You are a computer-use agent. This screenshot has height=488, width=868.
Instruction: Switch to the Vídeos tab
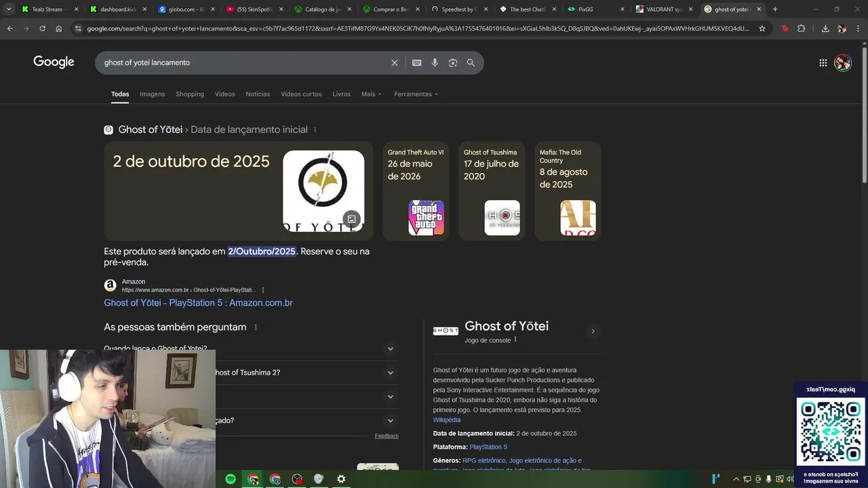pyautogui.click(x=224, y=94)
